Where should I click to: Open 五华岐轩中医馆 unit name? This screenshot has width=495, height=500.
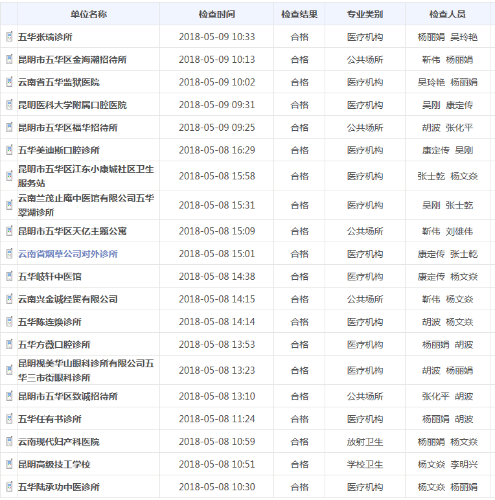pos(50,276)
